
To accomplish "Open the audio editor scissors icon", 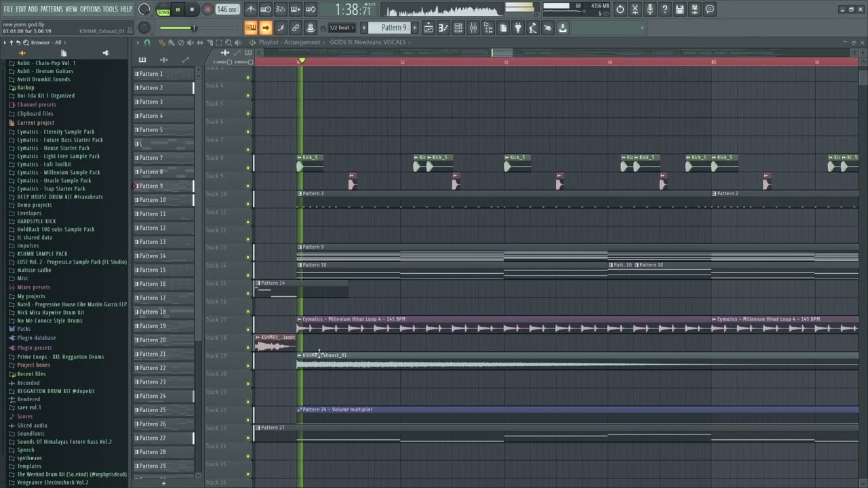I will [635, 9].
